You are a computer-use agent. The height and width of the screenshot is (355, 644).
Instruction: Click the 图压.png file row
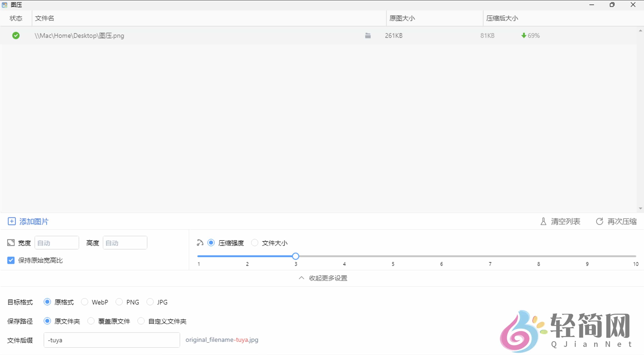[80, 35]
